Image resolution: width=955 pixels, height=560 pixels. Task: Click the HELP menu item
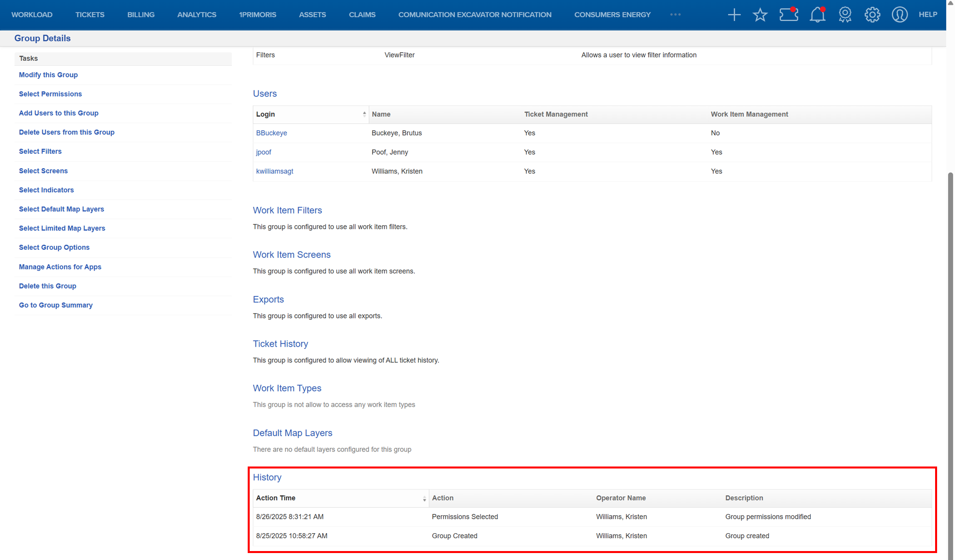click(928, 15)
